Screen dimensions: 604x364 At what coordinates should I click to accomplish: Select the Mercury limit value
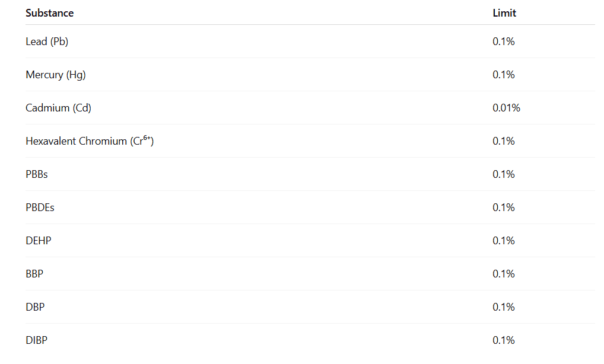pyautogui.click(x=504, y=75)
